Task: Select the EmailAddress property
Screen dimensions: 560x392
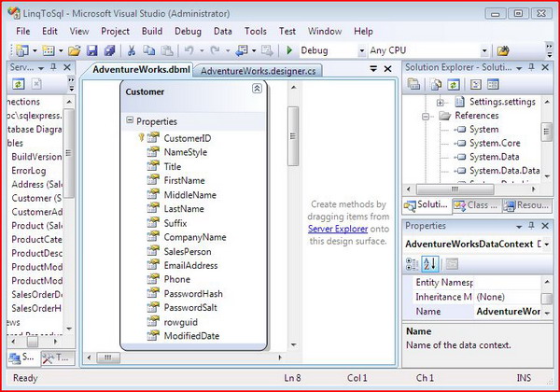Action: coord(190,266)
